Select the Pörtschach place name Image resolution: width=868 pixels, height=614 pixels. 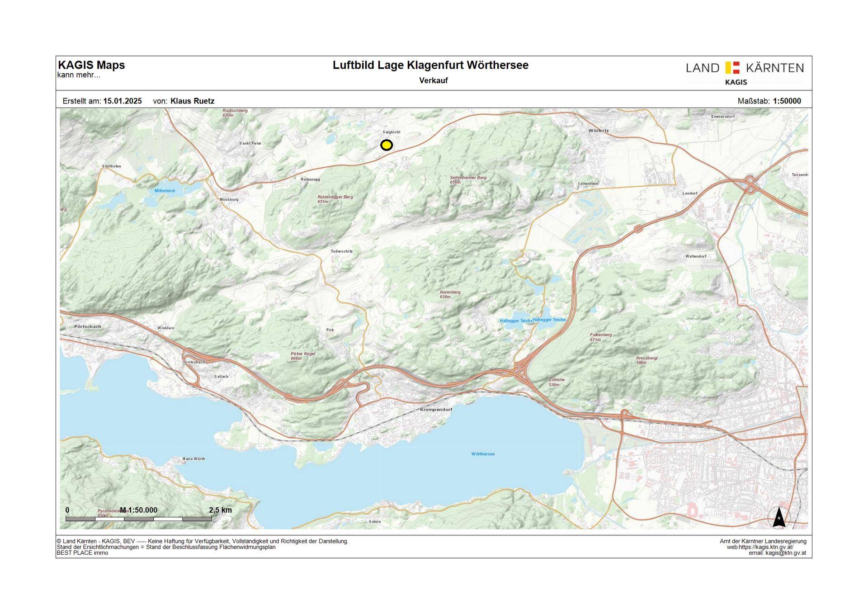[x=88, y=326]
